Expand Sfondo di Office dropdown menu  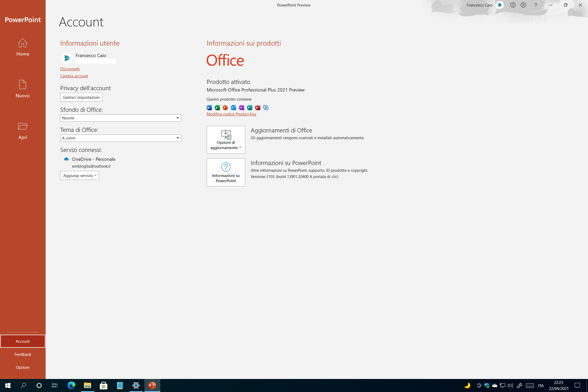tap(178, 118)
